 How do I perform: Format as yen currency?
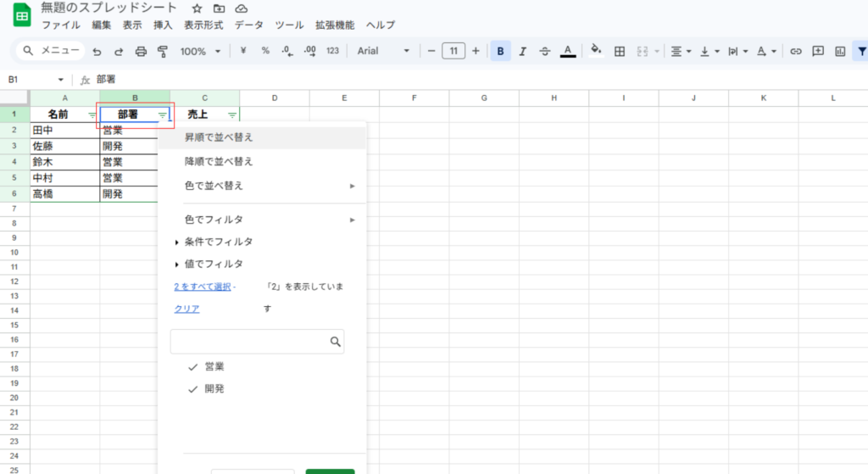click(243, 51)
